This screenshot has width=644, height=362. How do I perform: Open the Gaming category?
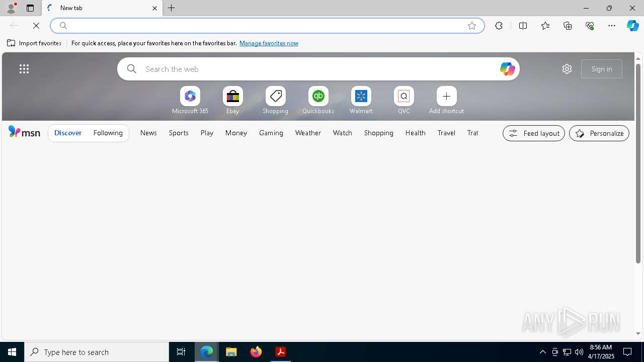271,133
